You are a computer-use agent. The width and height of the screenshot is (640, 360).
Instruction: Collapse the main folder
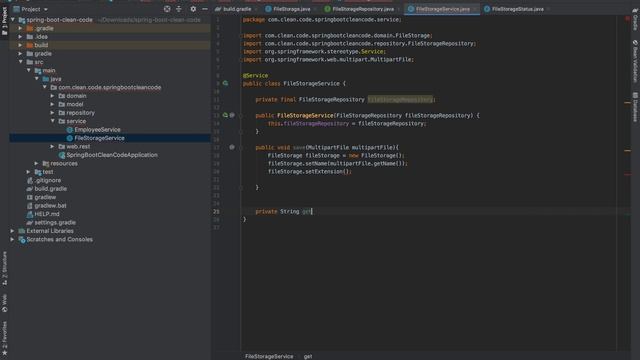tap(29, 70)
